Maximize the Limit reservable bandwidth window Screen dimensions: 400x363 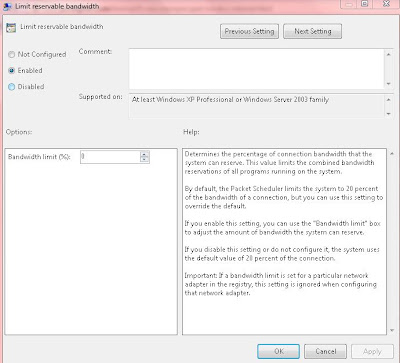[365, 4]
